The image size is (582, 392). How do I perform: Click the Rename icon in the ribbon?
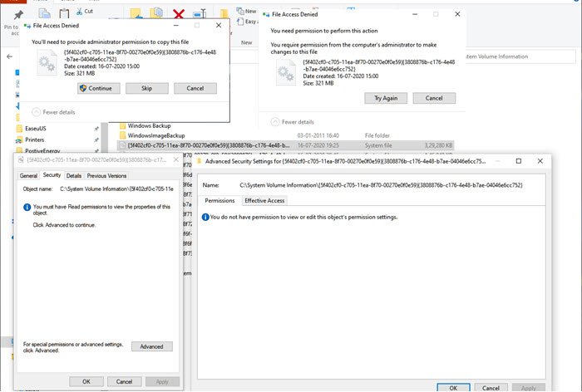[200, 14]
